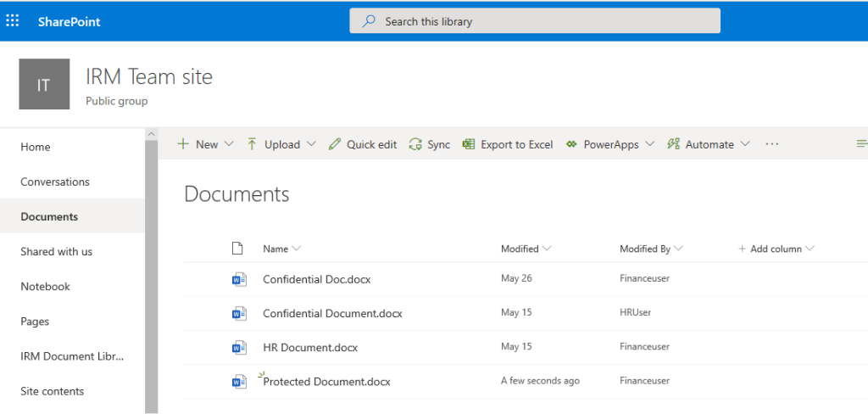Click Word icon for Protected Document.docx
The height and width of the screenshot is (414, 868).
coord(238,382)
